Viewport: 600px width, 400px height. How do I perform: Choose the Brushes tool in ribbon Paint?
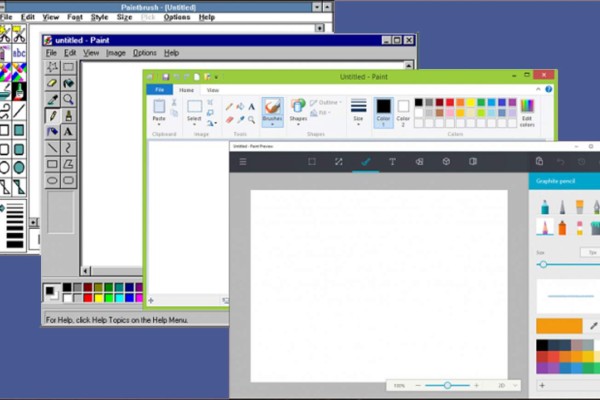[x=272, y=112]
